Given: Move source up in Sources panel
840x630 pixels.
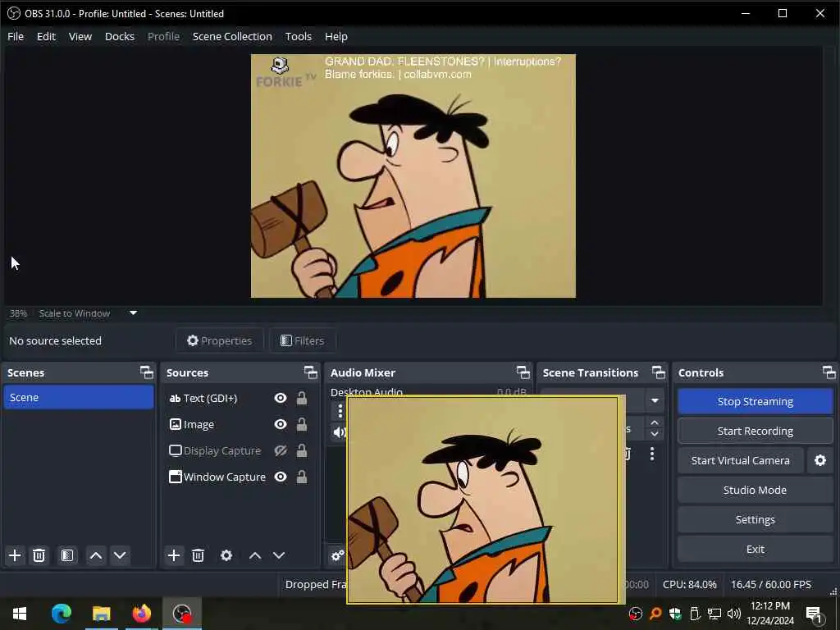Looking at the screenshot, I should pyautogui.click(x=255, y=555).
